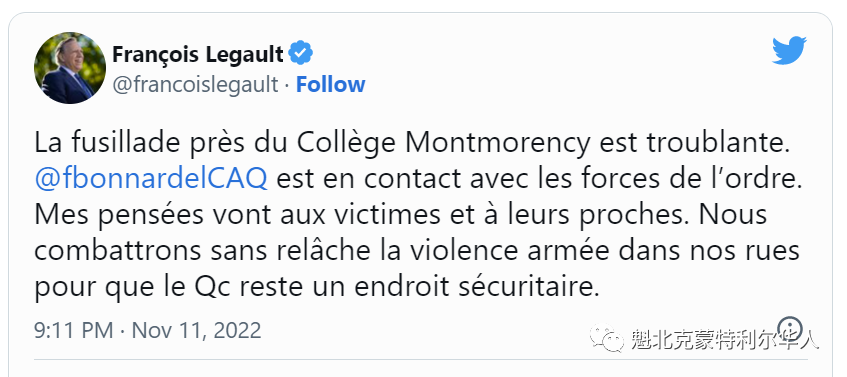Follow François Legault
Viewport: 847px width, 377px height.
pos(331,85)
